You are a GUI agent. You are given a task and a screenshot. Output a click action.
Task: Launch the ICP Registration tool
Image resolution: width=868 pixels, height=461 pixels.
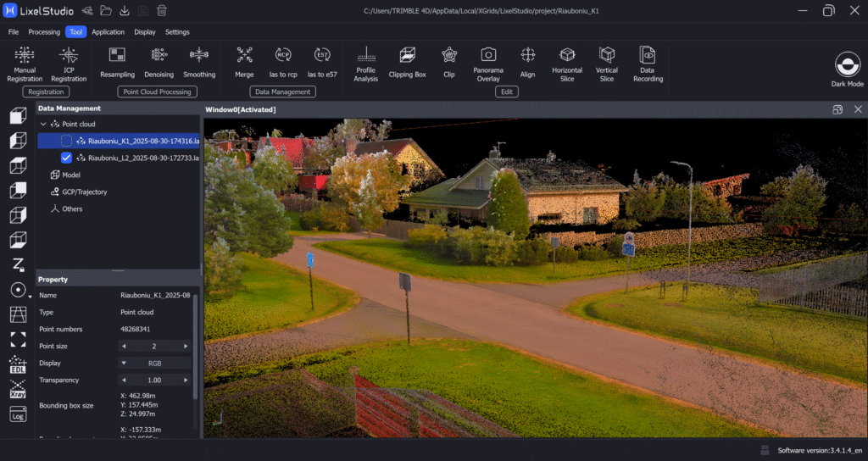coord(69,63)
